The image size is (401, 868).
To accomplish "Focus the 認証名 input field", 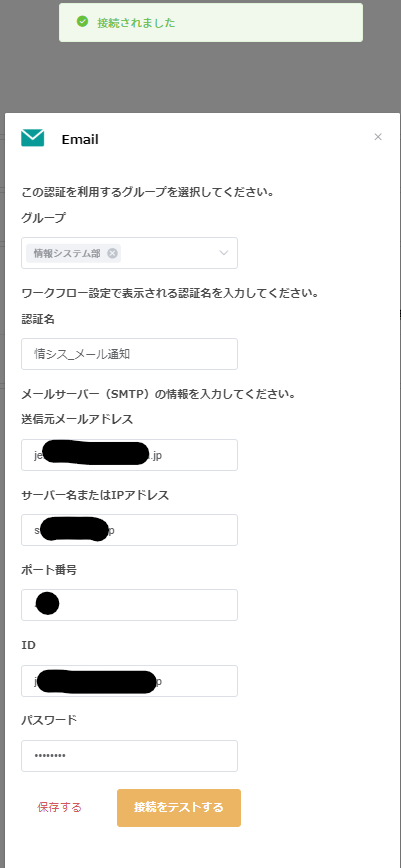I will click(130, 354).
